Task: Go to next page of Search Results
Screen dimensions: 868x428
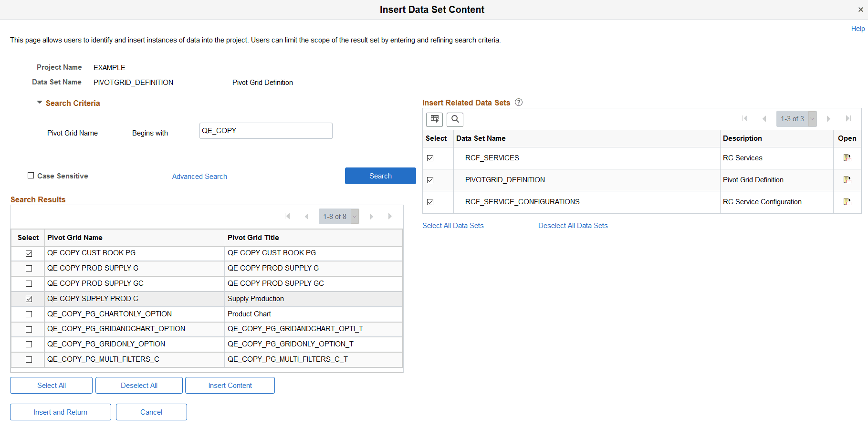Action: click(x=371, y=216)
